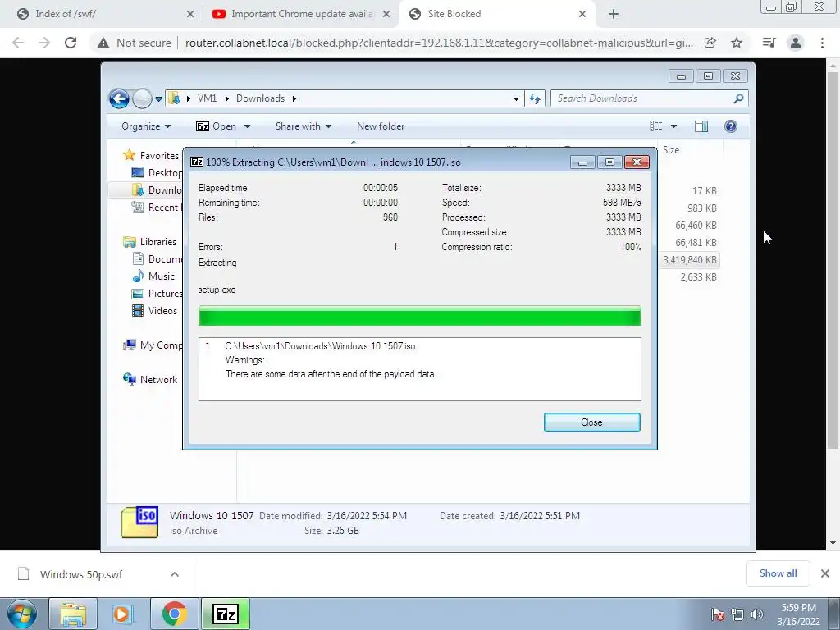
Task: Close the Important Chrome update tab
Action: [x=386, y=14]
